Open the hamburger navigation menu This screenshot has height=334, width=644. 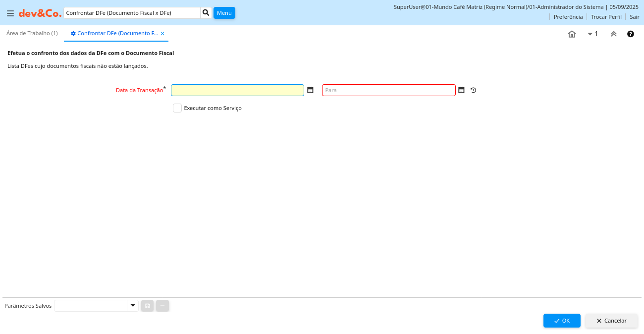(x=10, y=13)
